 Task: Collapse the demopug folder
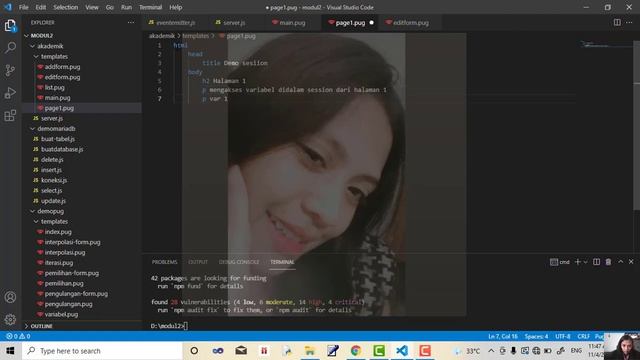click(x=82, y=211)
